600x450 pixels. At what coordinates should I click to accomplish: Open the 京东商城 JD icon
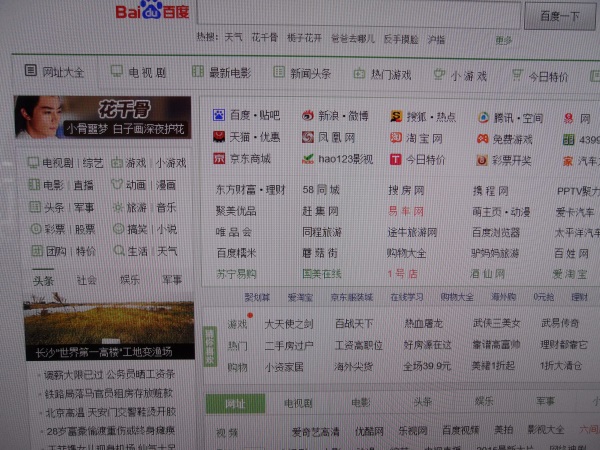(x=219, y=158)
